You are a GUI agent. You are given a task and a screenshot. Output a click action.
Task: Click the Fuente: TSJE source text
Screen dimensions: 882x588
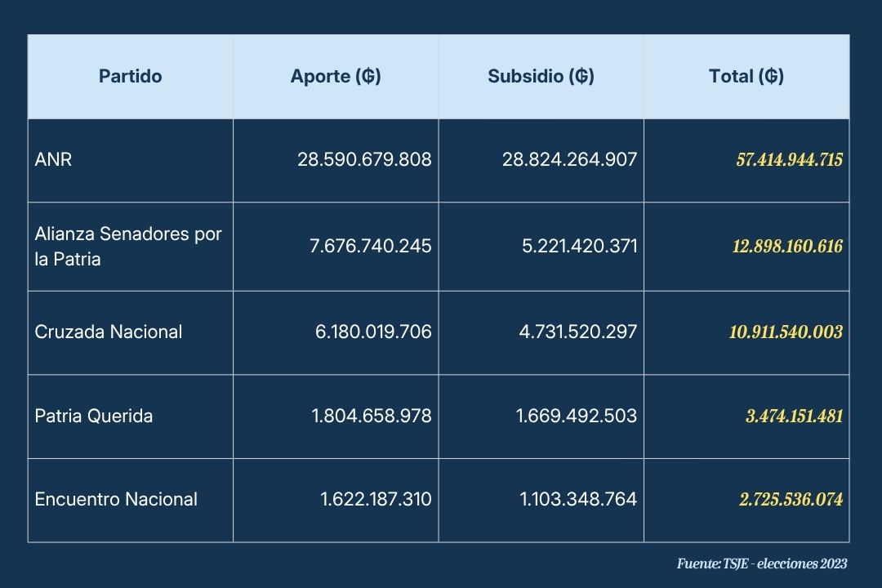(x=762, y=563)
